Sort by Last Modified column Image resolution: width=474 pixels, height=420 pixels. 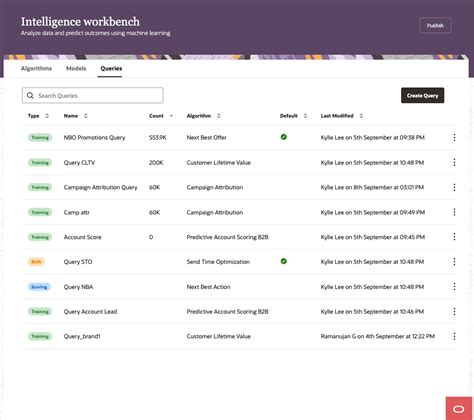click(x=361, y=116)
